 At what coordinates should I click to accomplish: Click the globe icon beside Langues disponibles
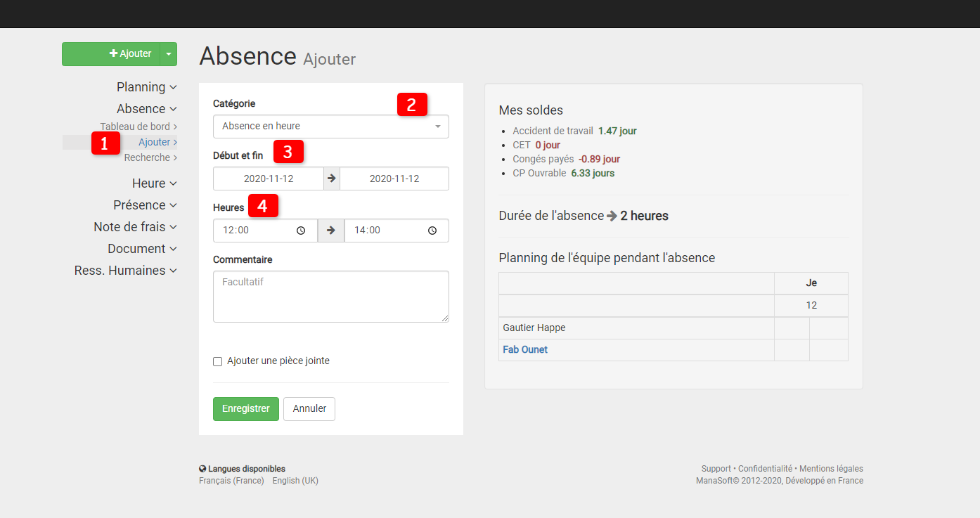(x=202, y=469)
